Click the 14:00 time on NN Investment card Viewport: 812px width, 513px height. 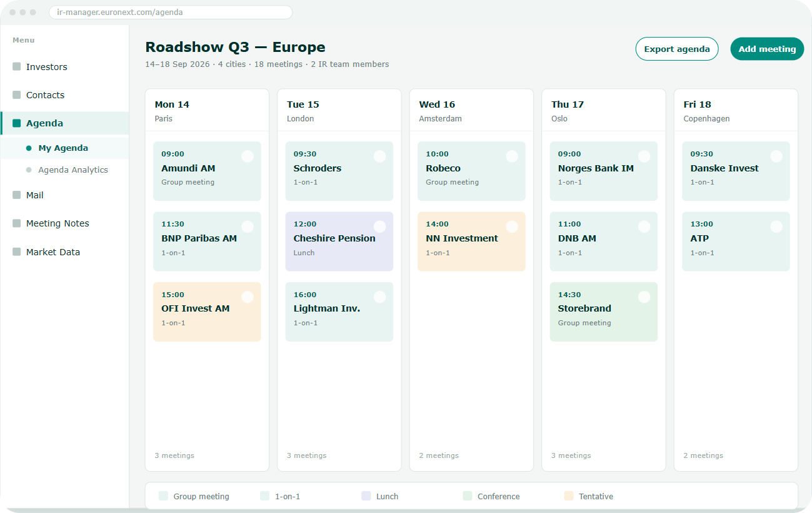[x=438, y=224]
